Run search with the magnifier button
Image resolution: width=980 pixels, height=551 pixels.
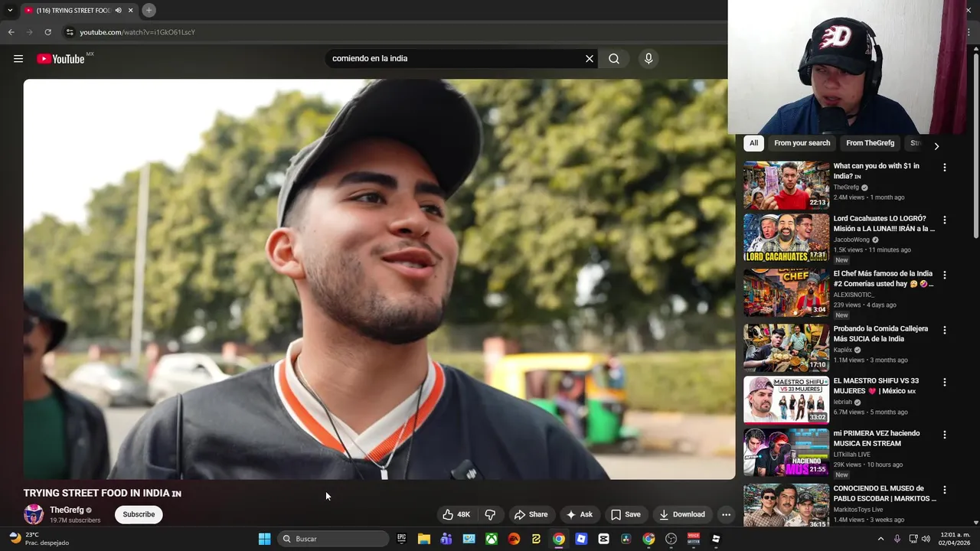(x=614, y=59)
